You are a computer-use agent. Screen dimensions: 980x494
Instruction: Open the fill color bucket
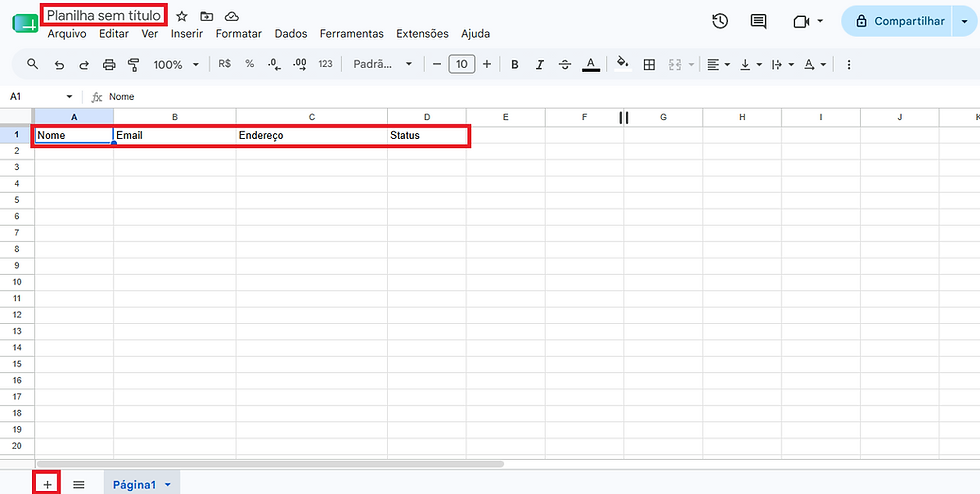[x=622, y=64]
